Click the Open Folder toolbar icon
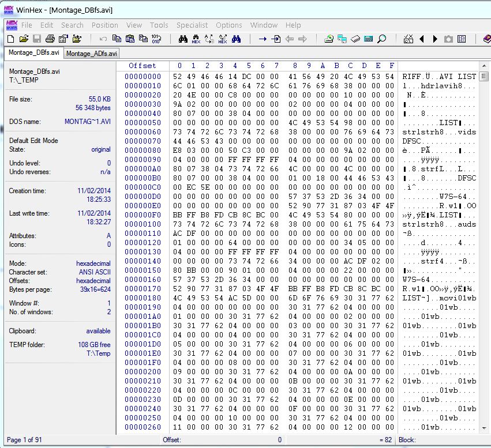 (x=77, y=39)
